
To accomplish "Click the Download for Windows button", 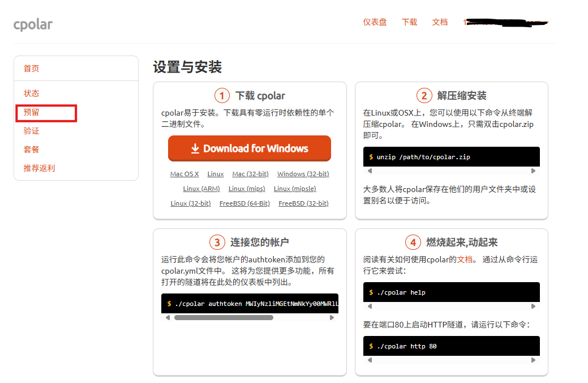I will click(x=250, y=148).
